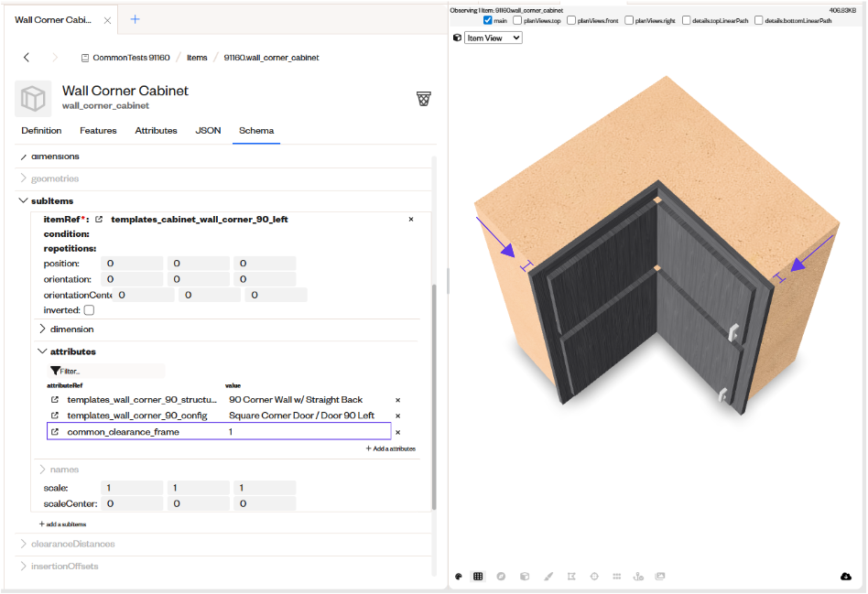Open the Items breadcrumb link
Viewport: 868px width, 594px height.
tap(197, 58)
